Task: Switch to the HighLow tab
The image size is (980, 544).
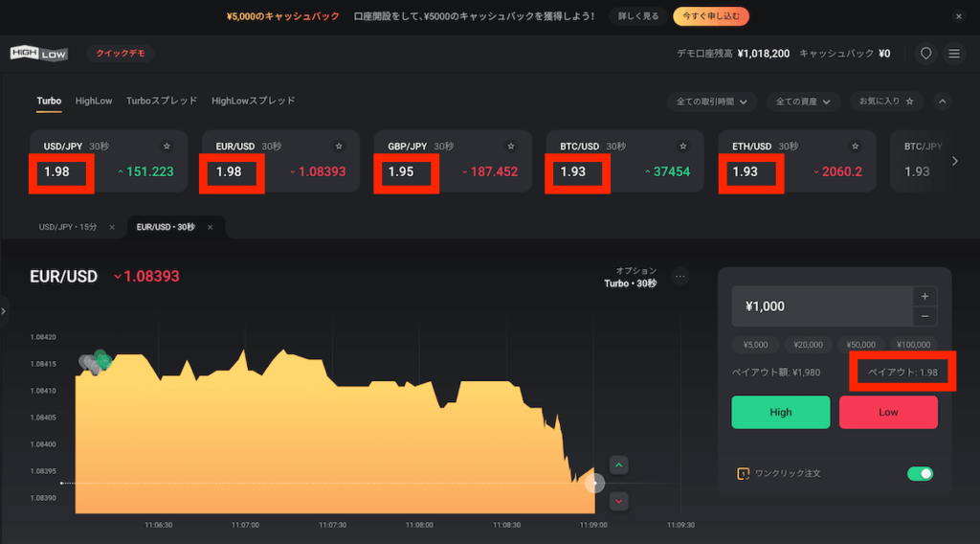Action: [94, 101]
